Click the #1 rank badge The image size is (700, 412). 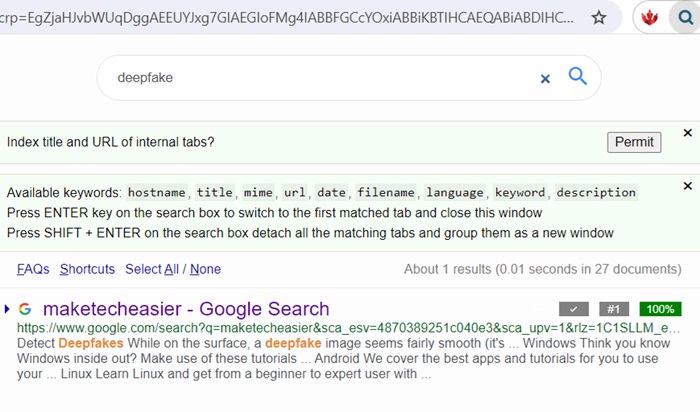tap(614, 309)
